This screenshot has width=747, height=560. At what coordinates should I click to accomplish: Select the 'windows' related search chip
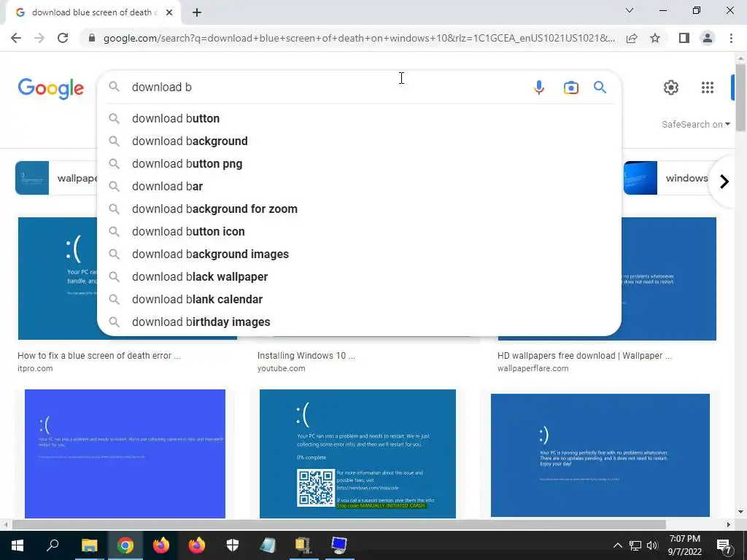pyautogui.click(x=667, y=178)
